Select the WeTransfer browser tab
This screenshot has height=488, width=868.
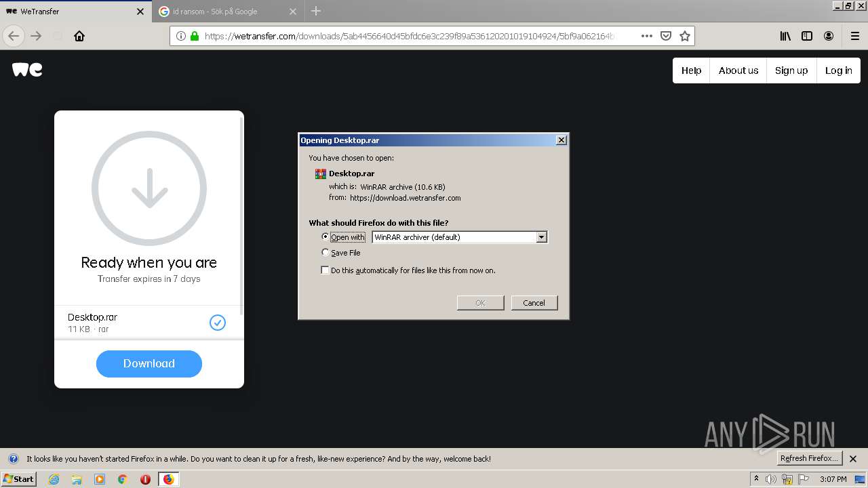click(x=75, y=12)
